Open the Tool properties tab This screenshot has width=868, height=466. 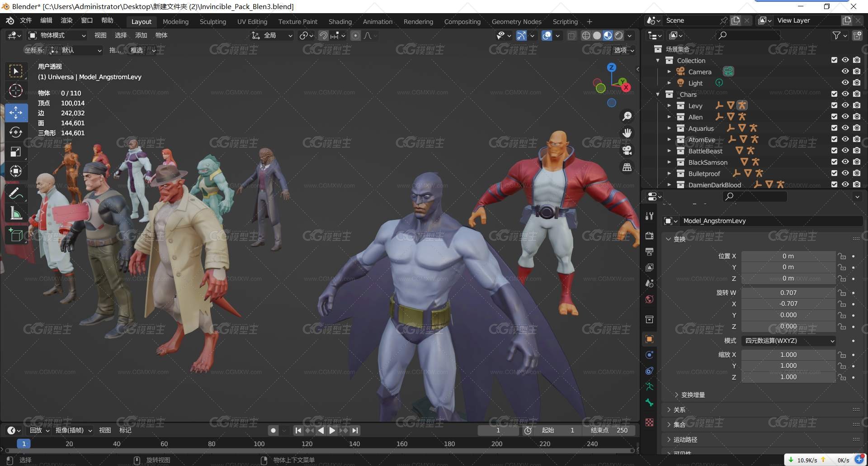(650, 216)
